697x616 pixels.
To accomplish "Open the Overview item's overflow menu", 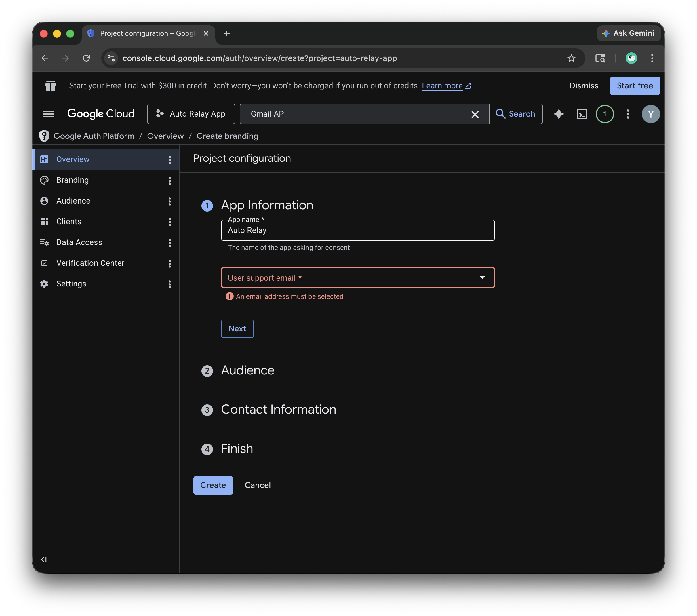I will (x=170, y=159).
